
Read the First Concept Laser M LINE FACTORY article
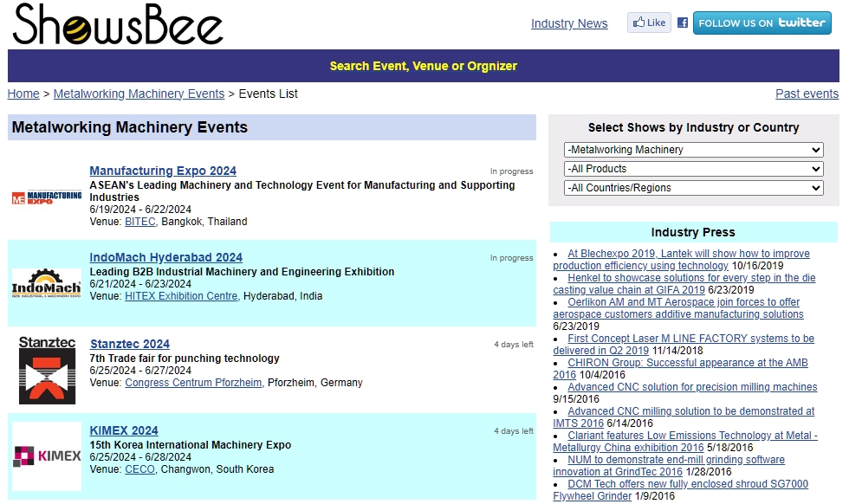[x=684, y=345]
